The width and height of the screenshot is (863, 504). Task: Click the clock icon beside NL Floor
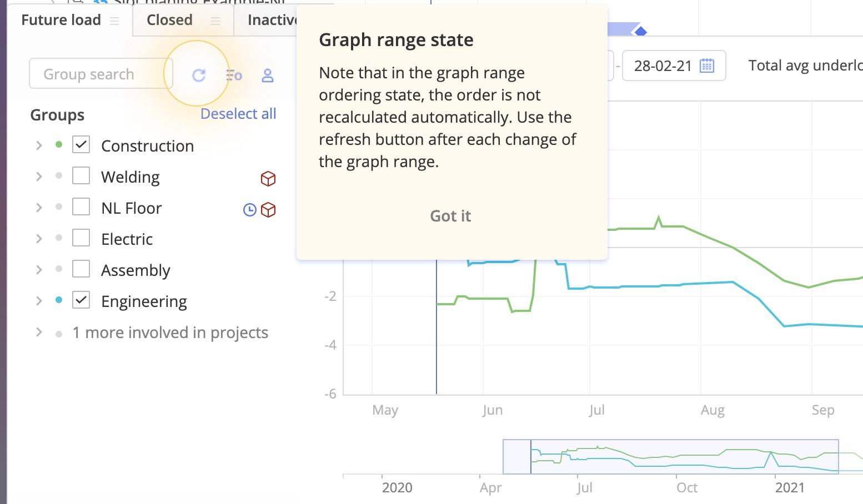(250, 209)
